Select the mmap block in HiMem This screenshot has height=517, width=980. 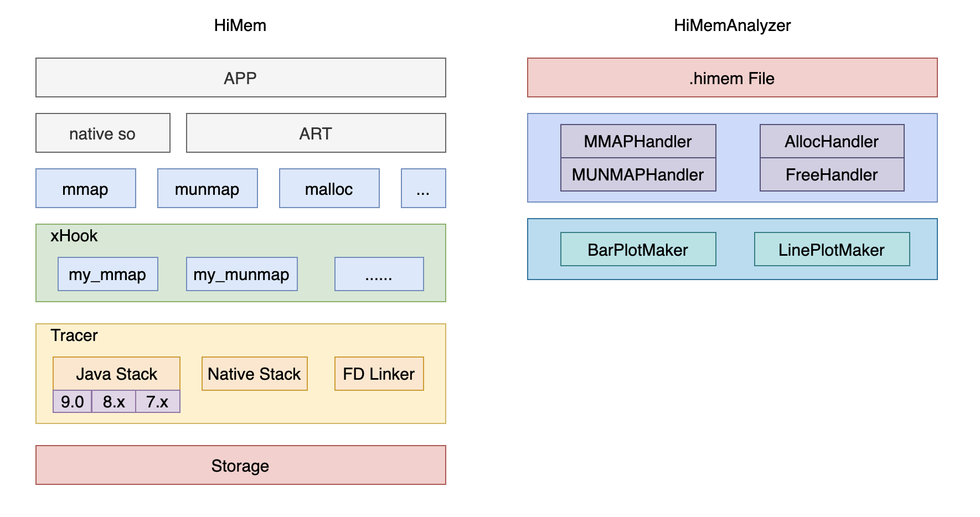point(85,188)
